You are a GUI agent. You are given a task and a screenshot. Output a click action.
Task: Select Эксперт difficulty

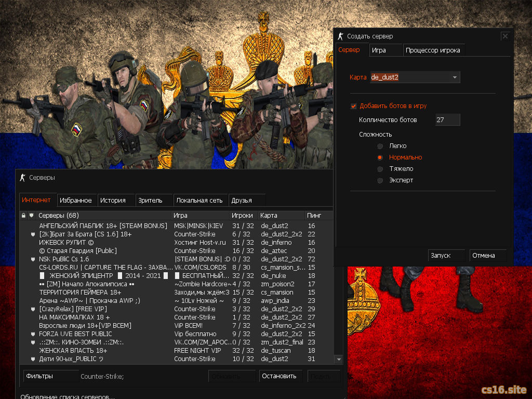(380, 180)
